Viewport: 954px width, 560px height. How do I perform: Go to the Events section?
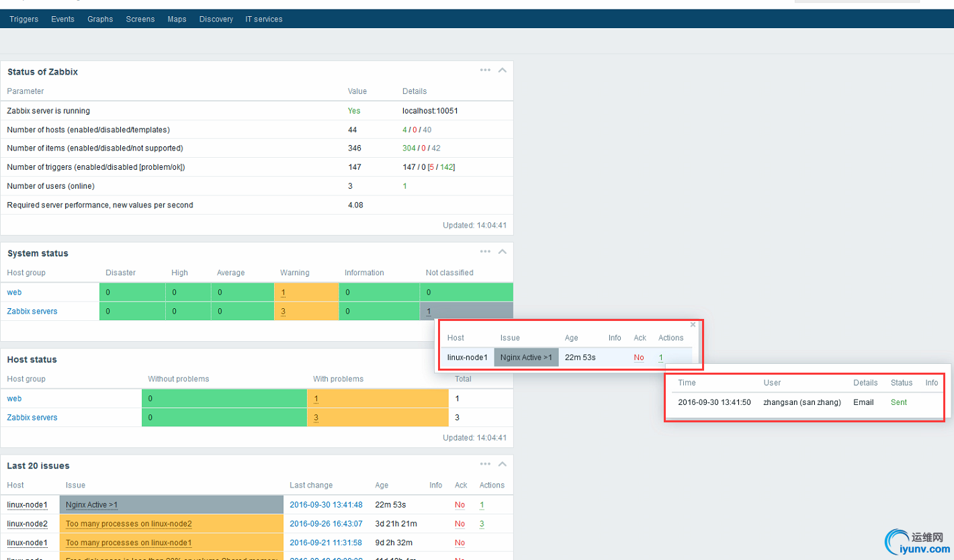pyautogui.click(x=62, y=19)
